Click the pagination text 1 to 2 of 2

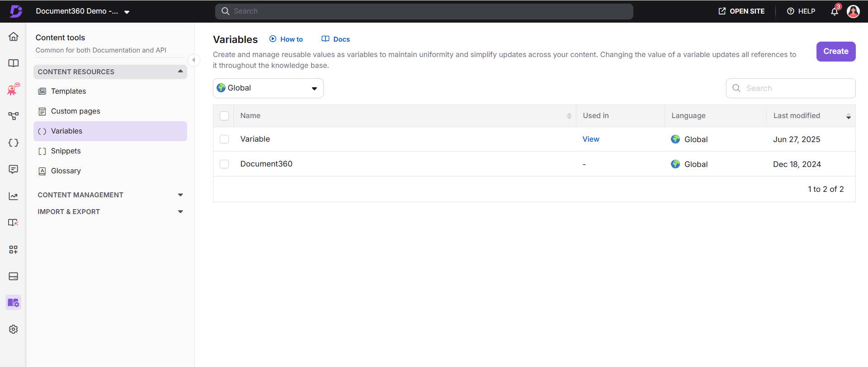826,189
